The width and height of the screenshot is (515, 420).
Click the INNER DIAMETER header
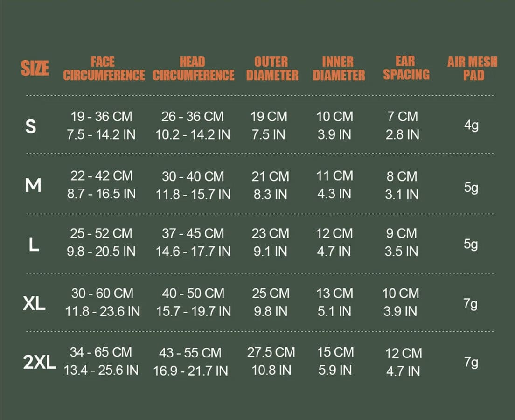coord(339,68)
